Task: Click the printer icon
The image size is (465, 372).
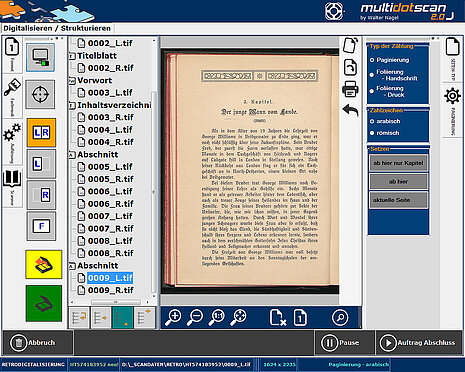Action: click(350, 89)
